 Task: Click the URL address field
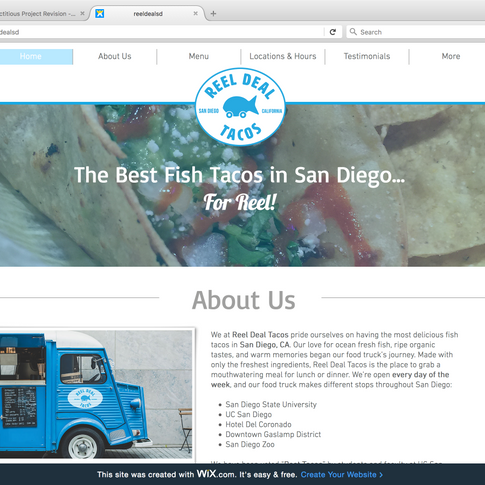click(x=162, y=32)
